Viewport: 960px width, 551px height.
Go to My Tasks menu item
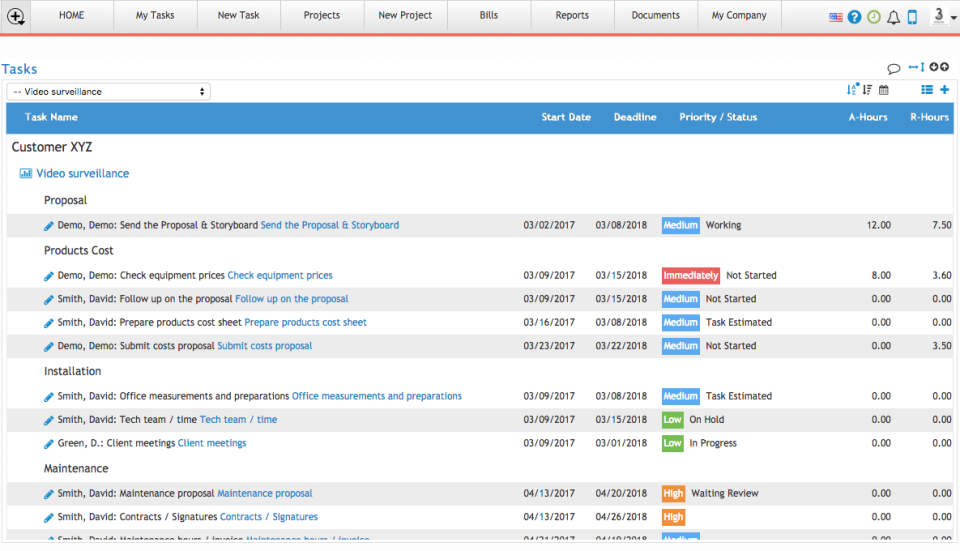point(155,15)
